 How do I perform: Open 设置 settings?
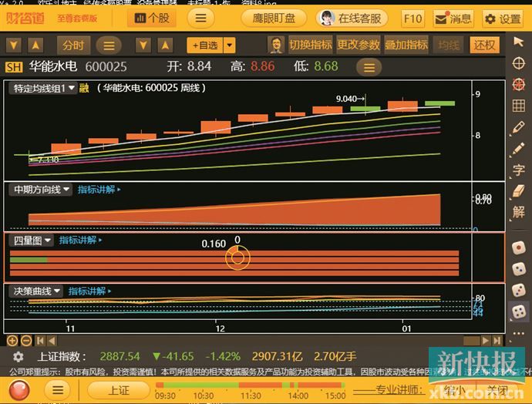pos(503,19)
